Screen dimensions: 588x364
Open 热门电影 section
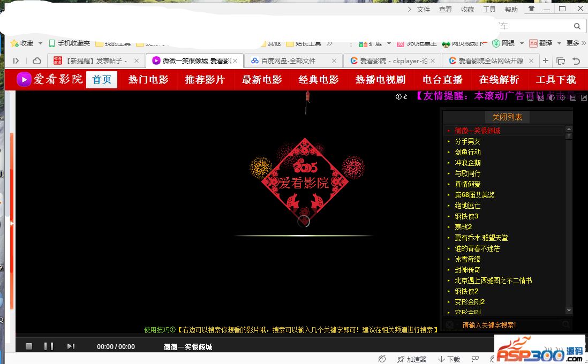click(x=148, y=79)
